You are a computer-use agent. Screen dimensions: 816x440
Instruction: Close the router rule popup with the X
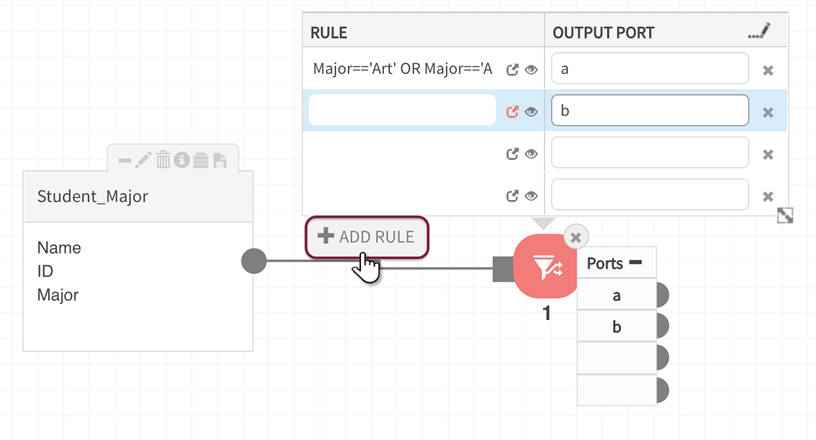(x=577, y=236)
